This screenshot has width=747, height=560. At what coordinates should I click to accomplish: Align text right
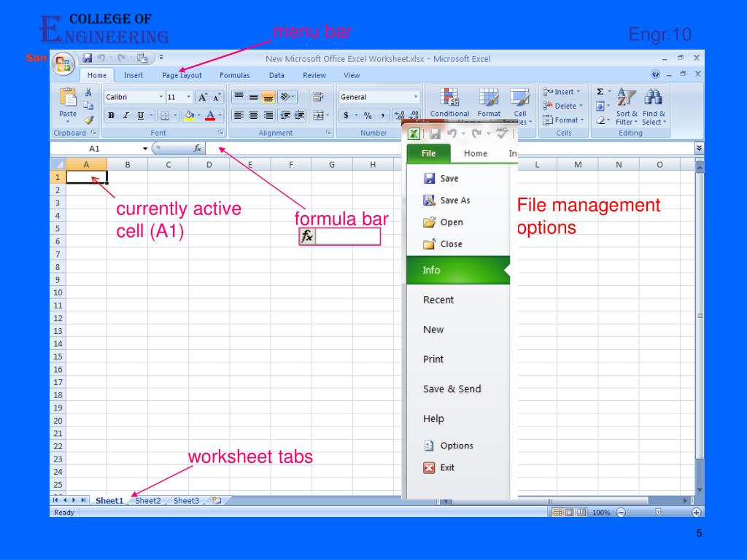coord(268,115)
